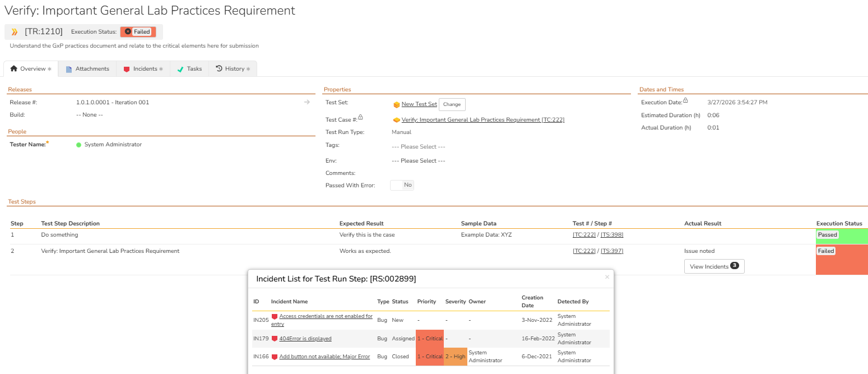Viewport: 868px width, 374px height.
Task: Close the Incident List popup
Action: coord(607,277)
